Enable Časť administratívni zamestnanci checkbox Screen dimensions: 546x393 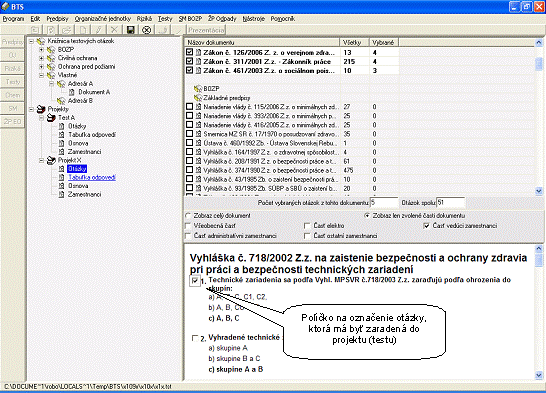point(188,236)
